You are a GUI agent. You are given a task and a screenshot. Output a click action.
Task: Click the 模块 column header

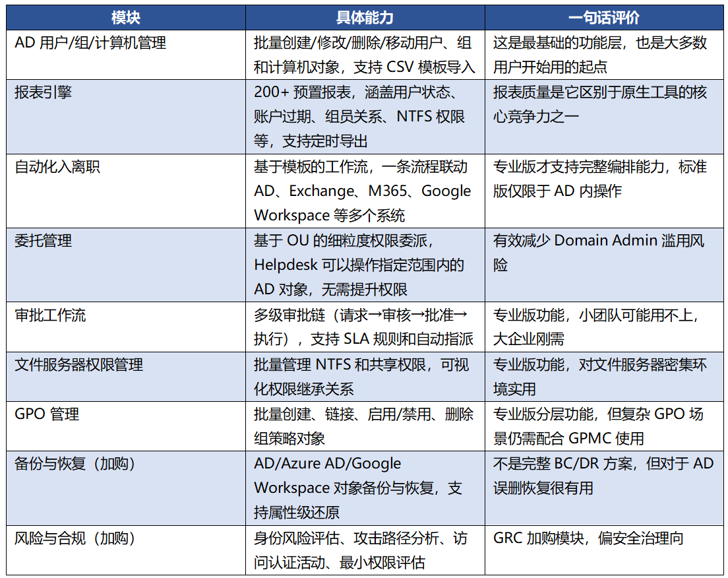click(x=126, y=18)
